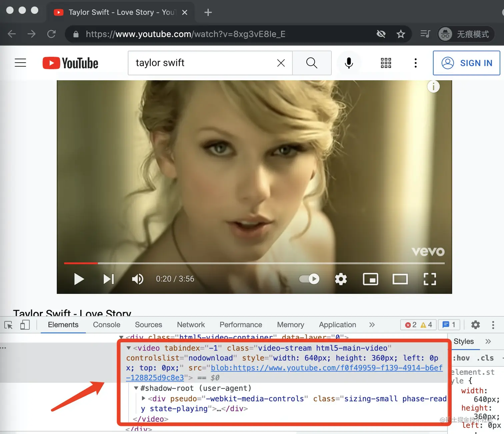Screen dimensions: 504x434
Task: Open third-party cookie blocked eye icon
Action: (381, 34)
